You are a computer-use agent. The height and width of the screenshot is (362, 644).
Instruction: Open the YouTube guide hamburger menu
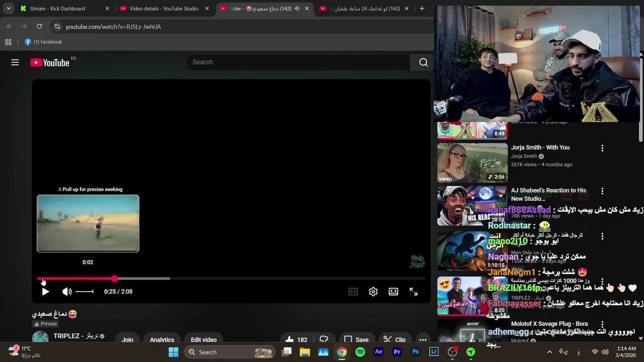pyautogui.click(x=15, y=62)
